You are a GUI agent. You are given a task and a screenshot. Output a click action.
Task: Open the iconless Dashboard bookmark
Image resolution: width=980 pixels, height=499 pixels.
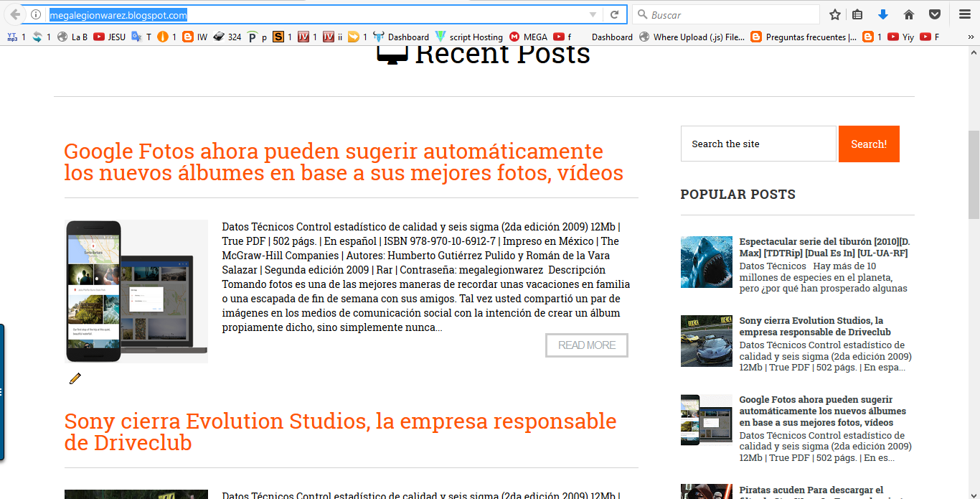(612, 37)
